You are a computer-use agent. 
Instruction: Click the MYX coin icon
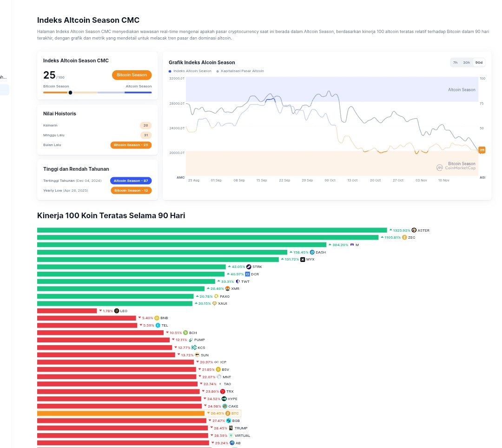point(303,260)
